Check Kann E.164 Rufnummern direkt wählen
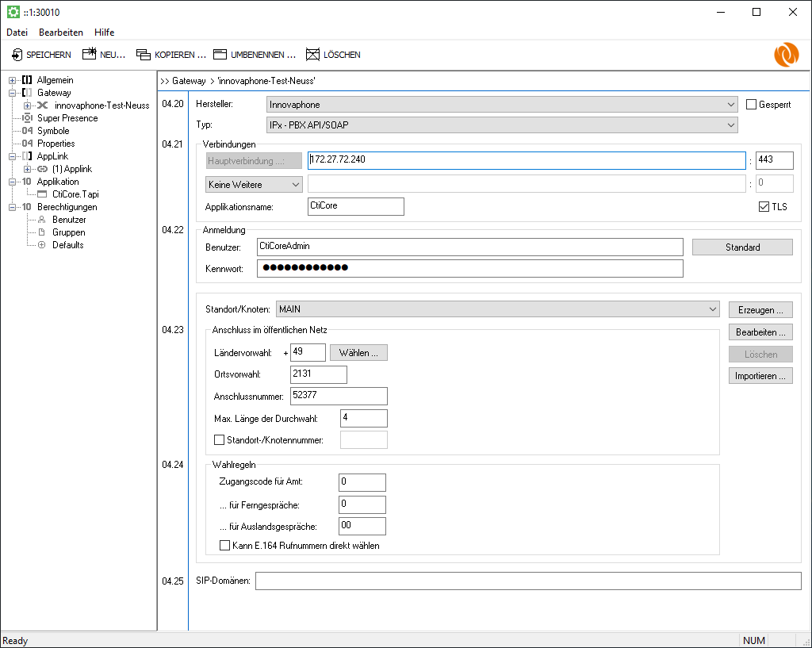This screenshot has width=812, height=648. coord(224,546)
